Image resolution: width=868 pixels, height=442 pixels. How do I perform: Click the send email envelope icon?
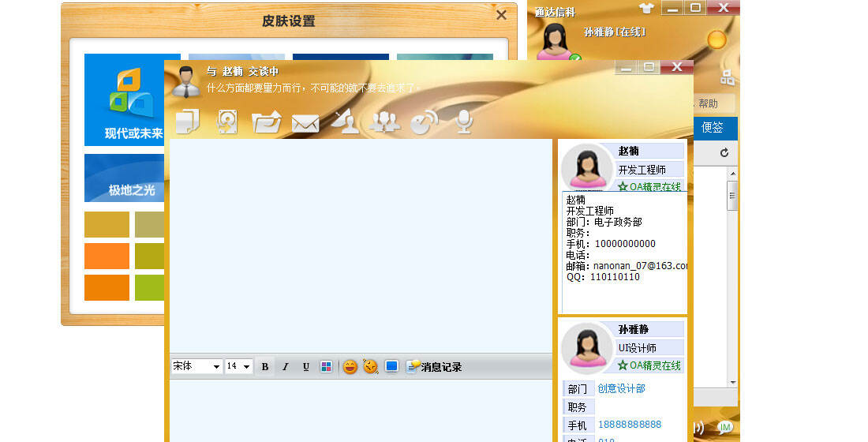pyautogui.click(x=305, y=123)
